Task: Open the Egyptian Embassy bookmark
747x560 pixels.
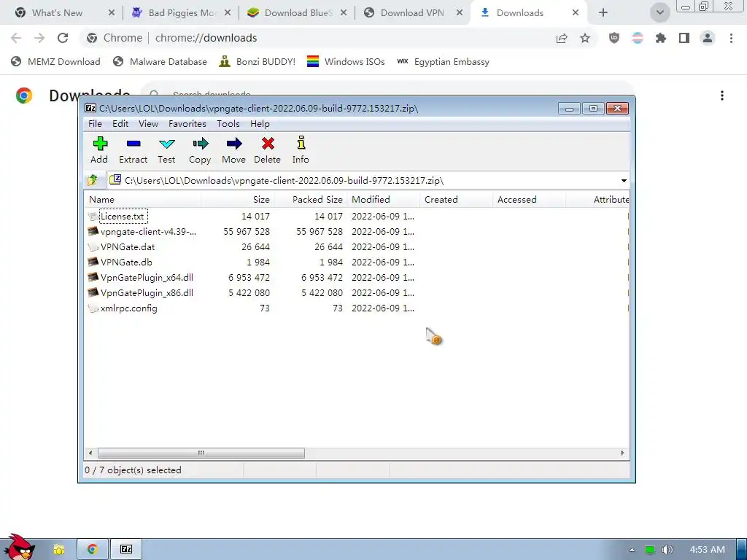Action: click(x=443, y=62)
